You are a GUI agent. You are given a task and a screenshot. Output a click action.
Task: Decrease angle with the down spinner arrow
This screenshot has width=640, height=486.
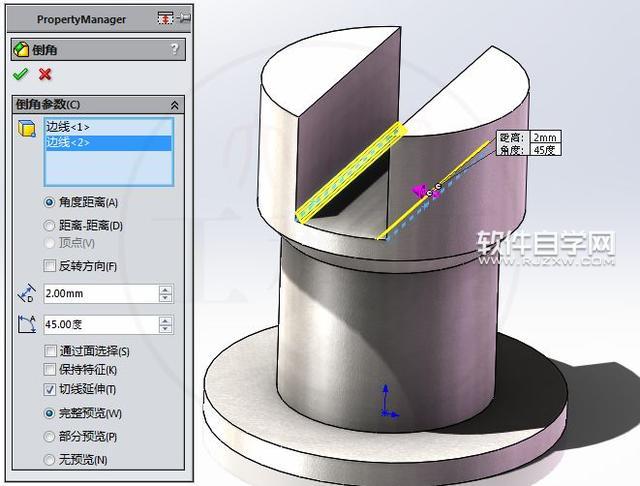[x=165, y=329]
